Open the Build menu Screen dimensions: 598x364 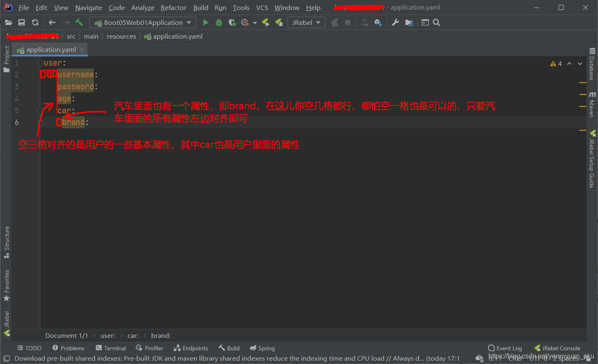coord(201,7)
